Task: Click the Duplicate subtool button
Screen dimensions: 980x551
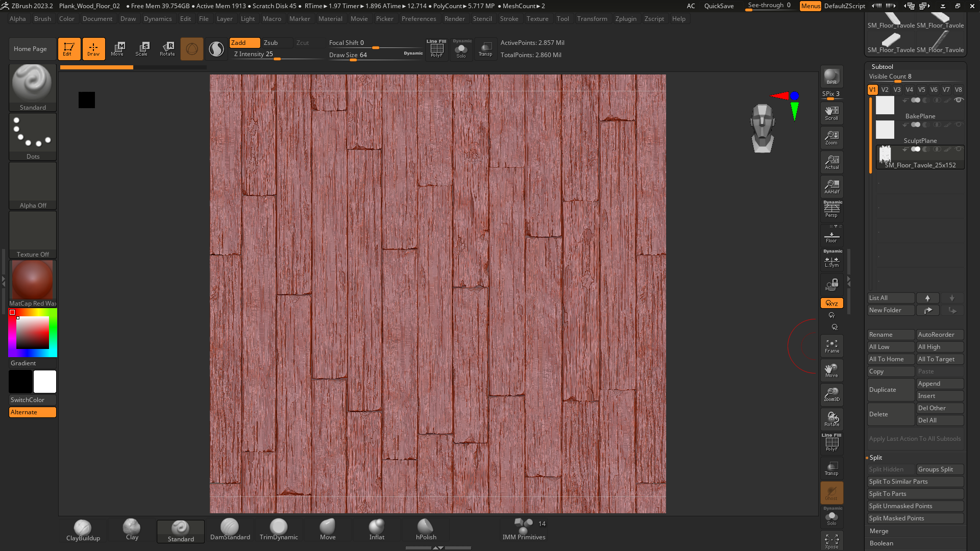Action: pos(890,390)
